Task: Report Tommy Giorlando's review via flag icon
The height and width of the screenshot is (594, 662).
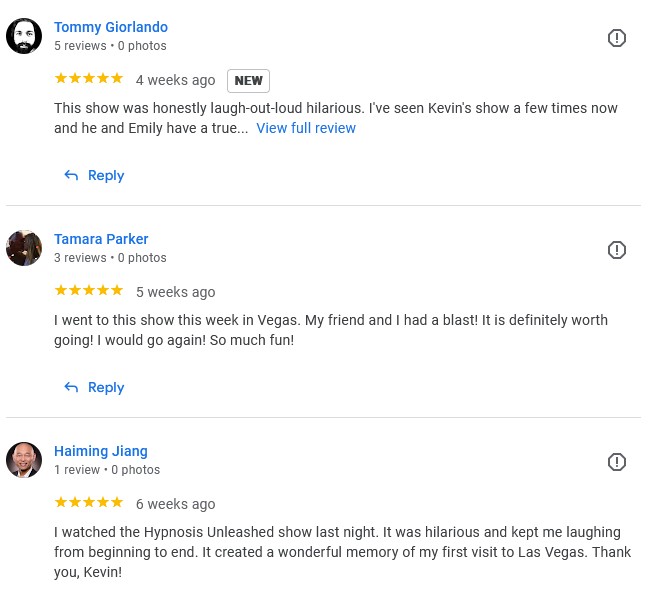Action: [617, 38]
